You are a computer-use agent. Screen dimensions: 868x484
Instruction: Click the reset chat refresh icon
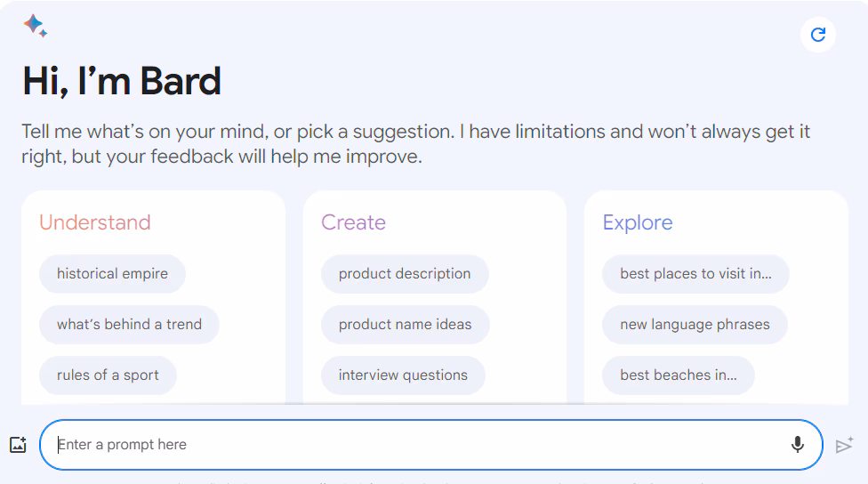tap(818, 35)
